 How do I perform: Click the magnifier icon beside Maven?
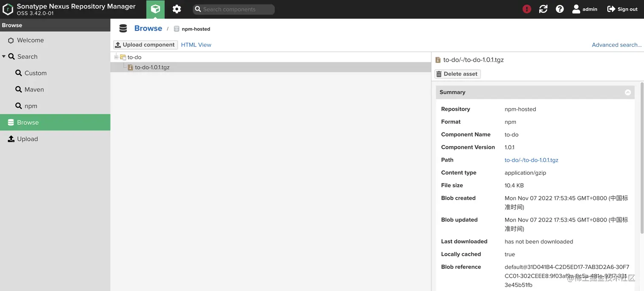click(x=18, y=89)
